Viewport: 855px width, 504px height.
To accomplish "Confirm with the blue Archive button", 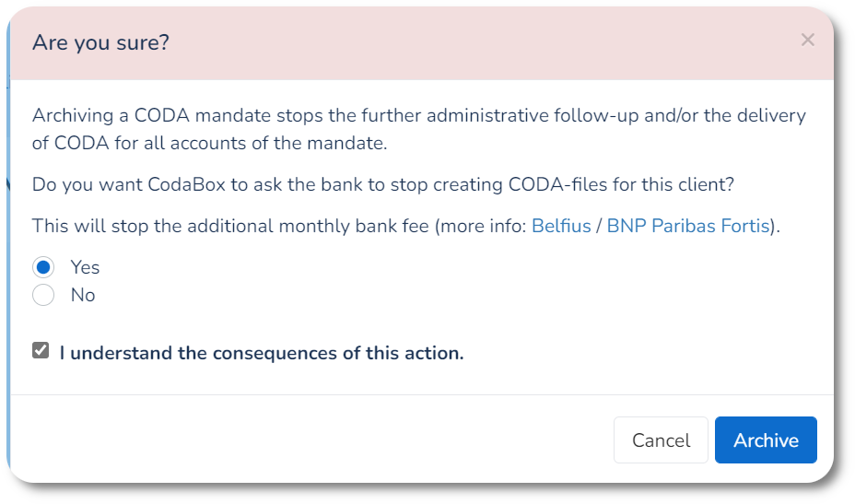I will (766, 440).
